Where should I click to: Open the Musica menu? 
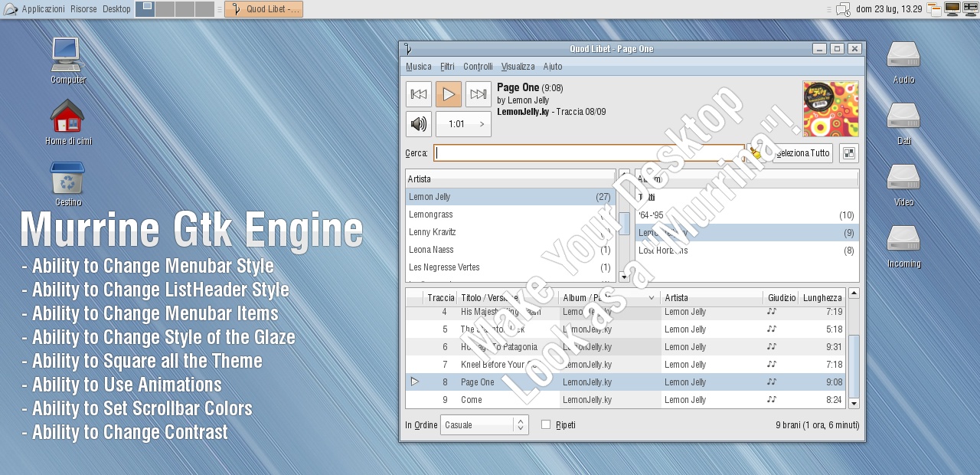pyautogui.click(x=419, y=67)
